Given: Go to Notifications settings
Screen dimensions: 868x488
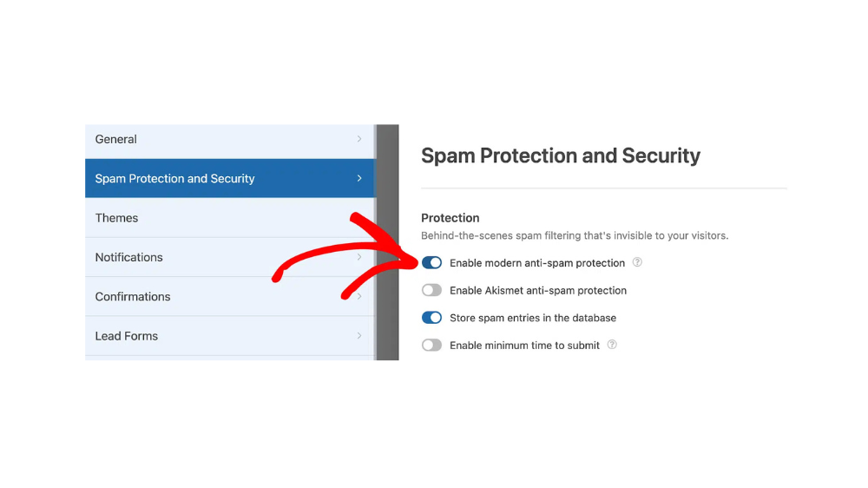Looking at the screenshot, I should click(230, 257).
